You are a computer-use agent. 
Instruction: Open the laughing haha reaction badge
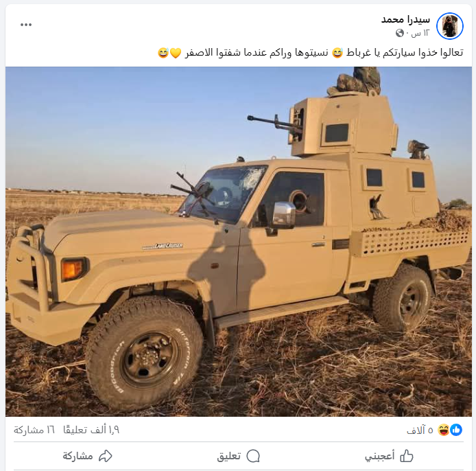click(444, 430)
